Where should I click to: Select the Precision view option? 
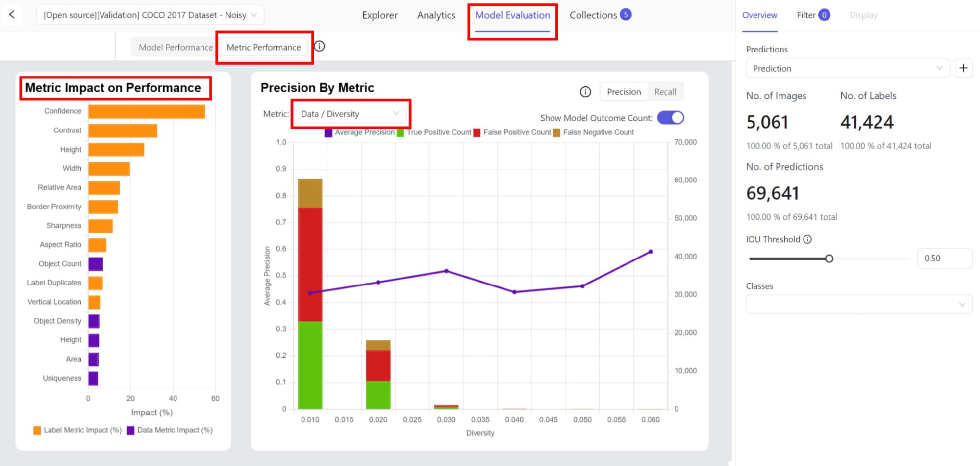[624, 92]
